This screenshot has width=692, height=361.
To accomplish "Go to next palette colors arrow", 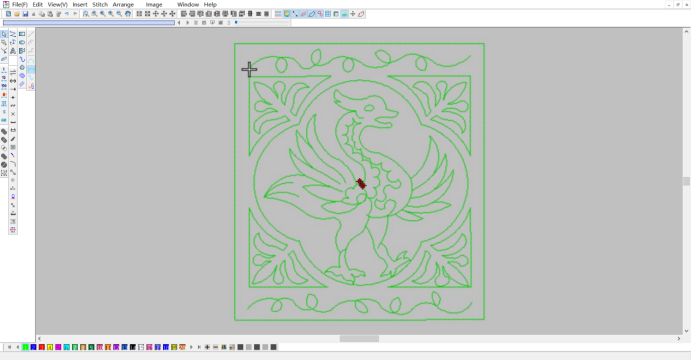I will coord(191,347).
